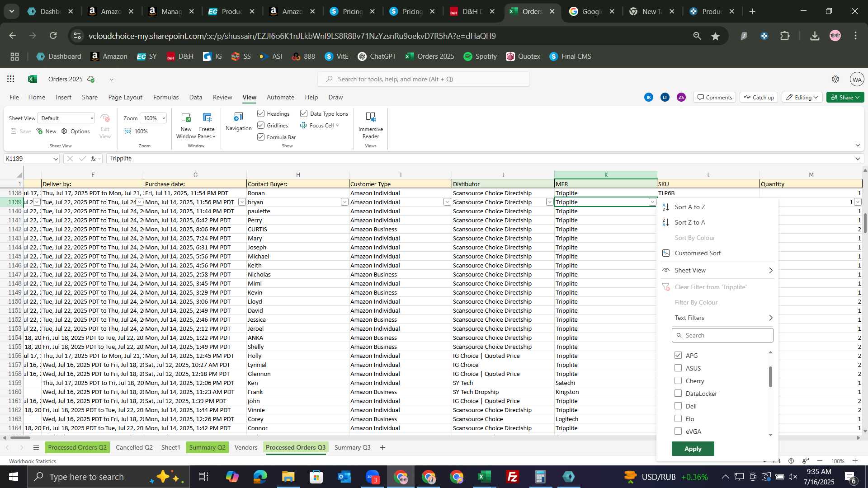The image size is (868, 488).
Task: Click the WA account avatar
Action: pyautogui.click(x=857, y=79)
